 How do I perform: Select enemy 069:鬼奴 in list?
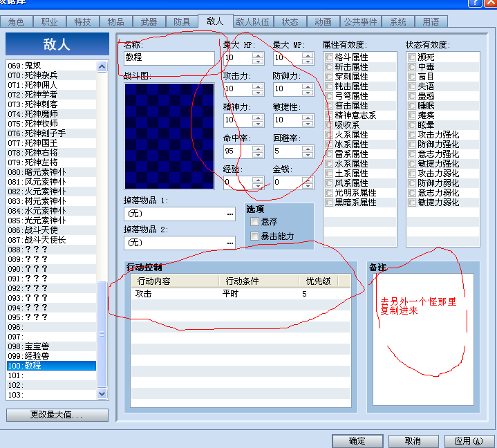(51, 66)
